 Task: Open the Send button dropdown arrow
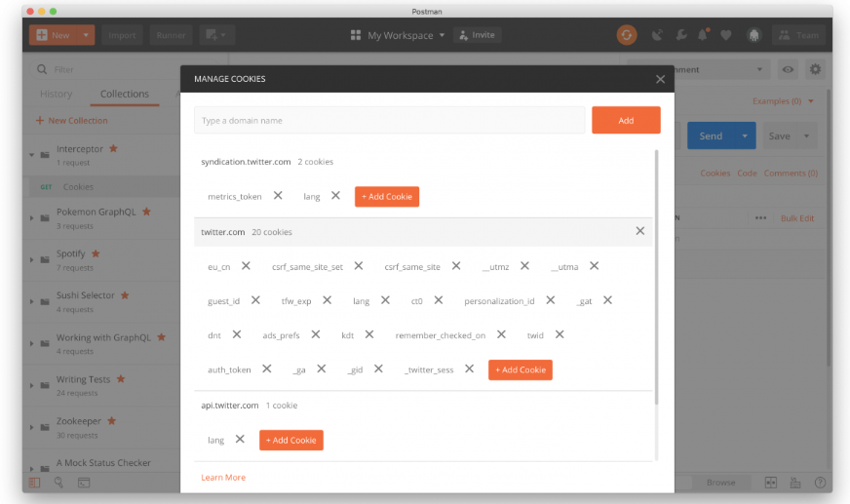pos(745,136)
